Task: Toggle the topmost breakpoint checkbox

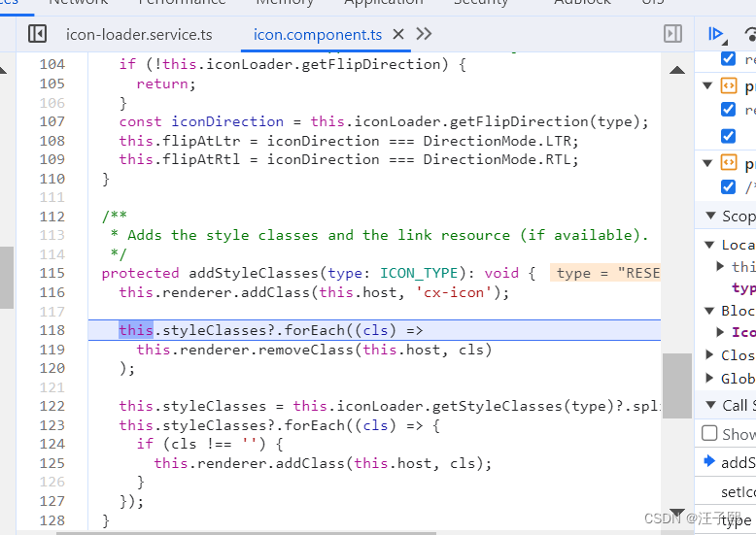Action: pos(728,59)
